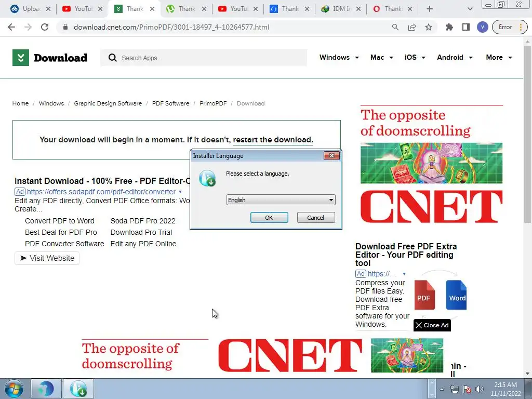Toggle the browser side panel icon

pos(466,27)
